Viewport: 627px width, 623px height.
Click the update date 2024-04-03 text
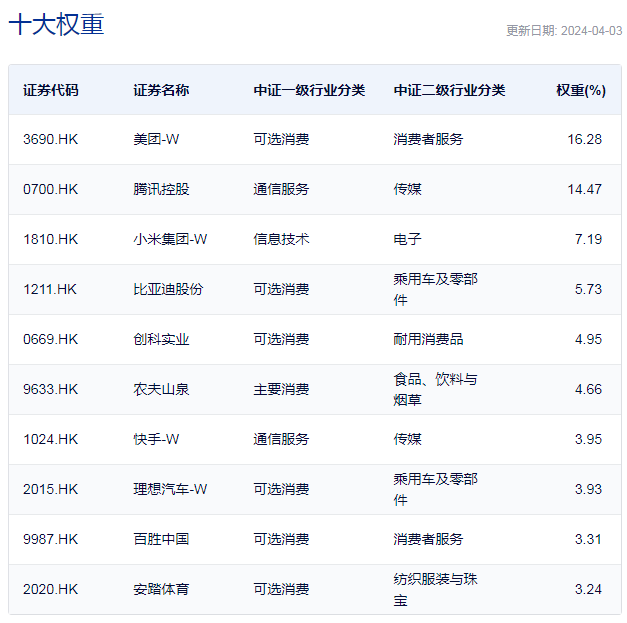click(x=564, y=31)
